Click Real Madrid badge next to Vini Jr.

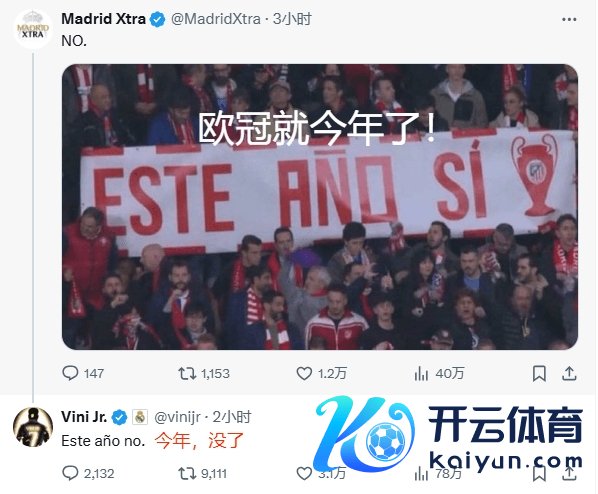click(x=140, y=417)
